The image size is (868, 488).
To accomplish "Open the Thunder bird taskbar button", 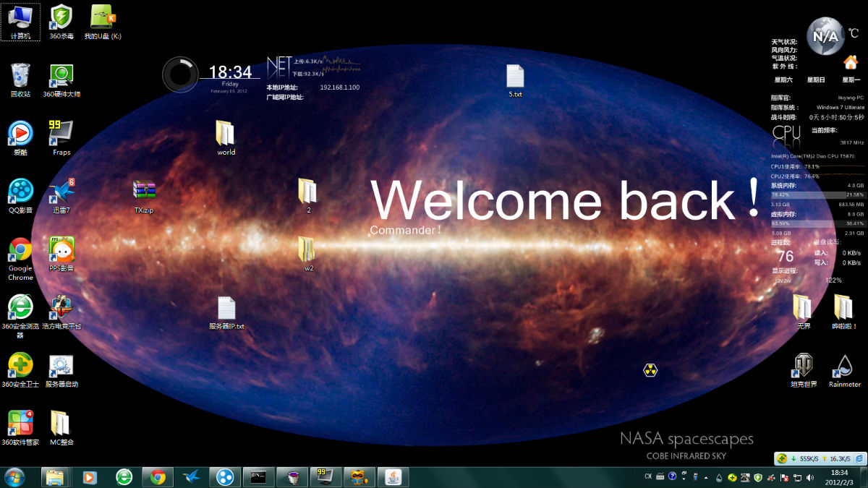I will tap(192, 477).
